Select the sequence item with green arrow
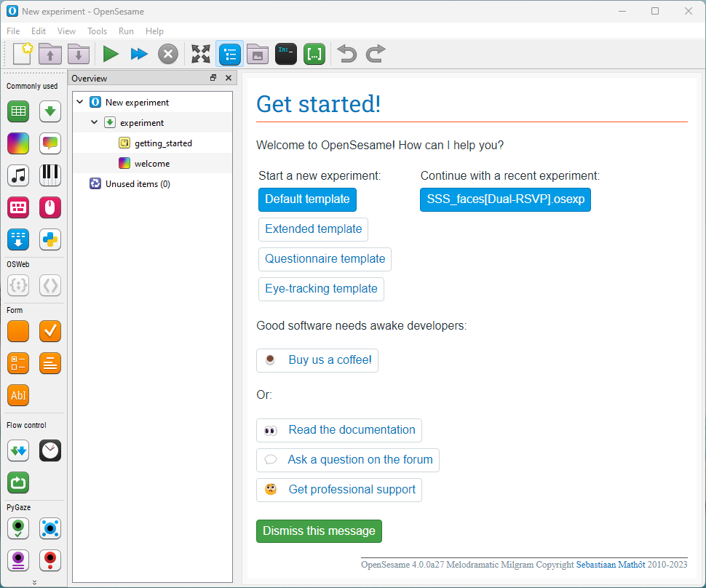This screenshot has width=706, height=588. click(x=50, y=111)
